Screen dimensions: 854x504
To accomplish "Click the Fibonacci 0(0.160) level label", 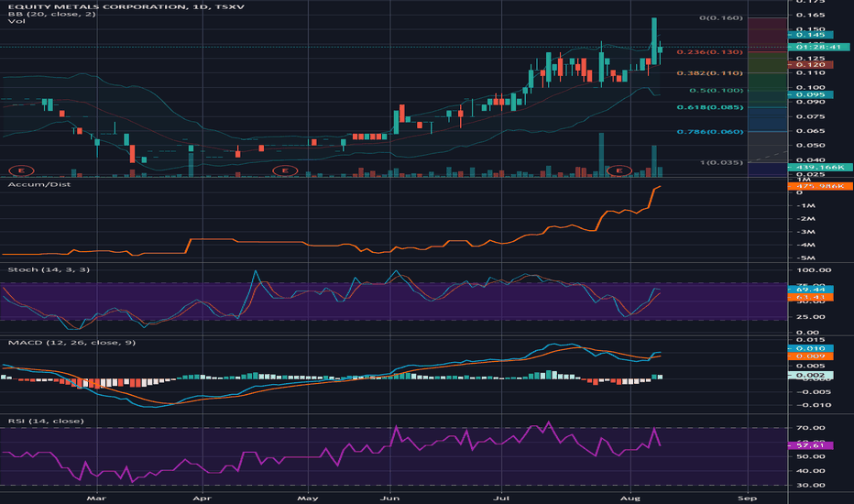I will coord(721,18).
